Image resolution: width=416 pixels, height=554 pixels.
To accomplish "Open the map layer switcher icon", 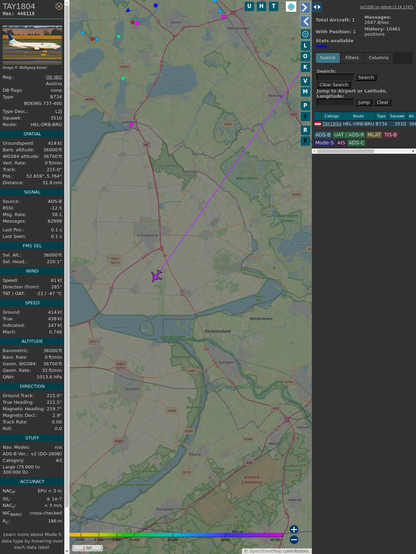I will coord(291,6).
